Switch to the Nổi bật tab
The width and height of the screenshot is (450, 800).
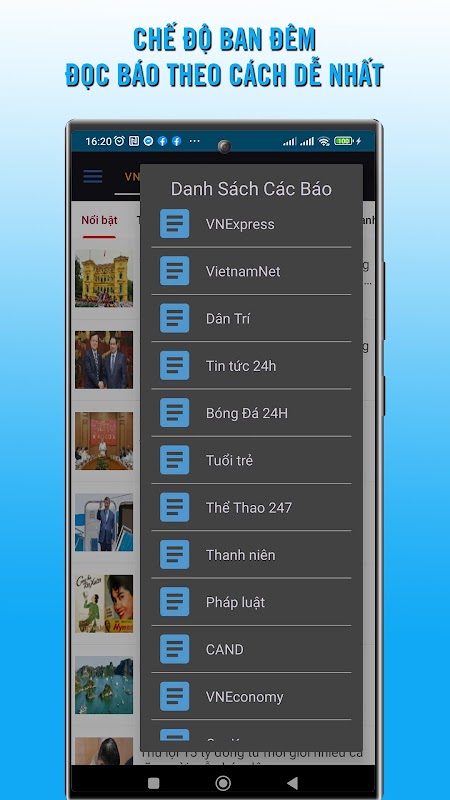pyautogui.click(x=99, y=220)
